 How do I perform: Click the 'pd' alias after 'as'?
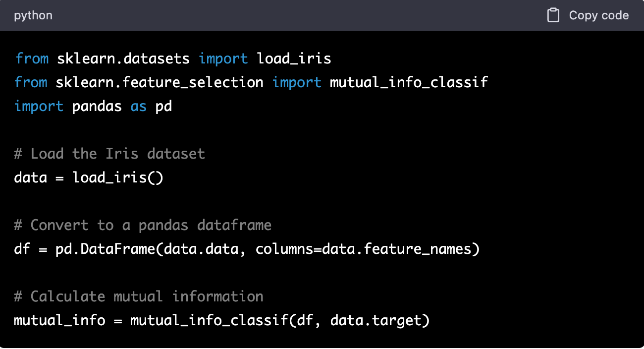[163, 106]
